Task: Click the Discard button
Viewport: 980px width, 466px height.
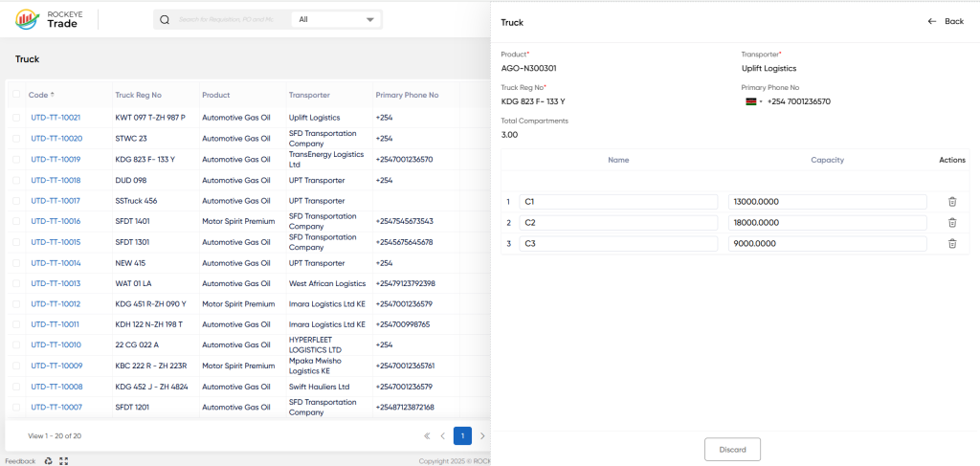Action: tap(732, 450)
